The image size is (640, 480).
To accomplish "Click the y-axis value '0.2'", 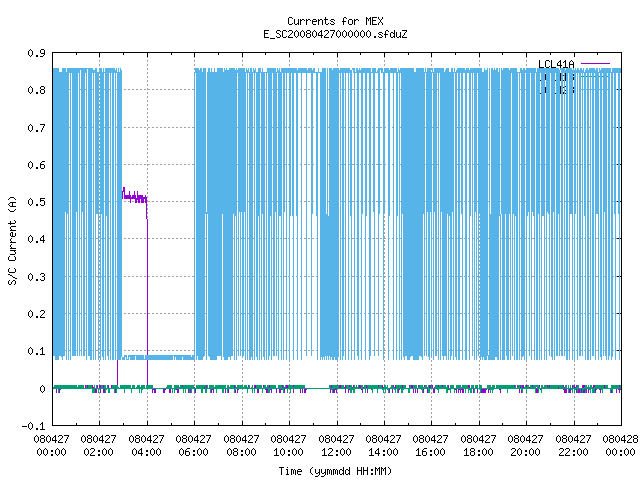I will [36, 314].
